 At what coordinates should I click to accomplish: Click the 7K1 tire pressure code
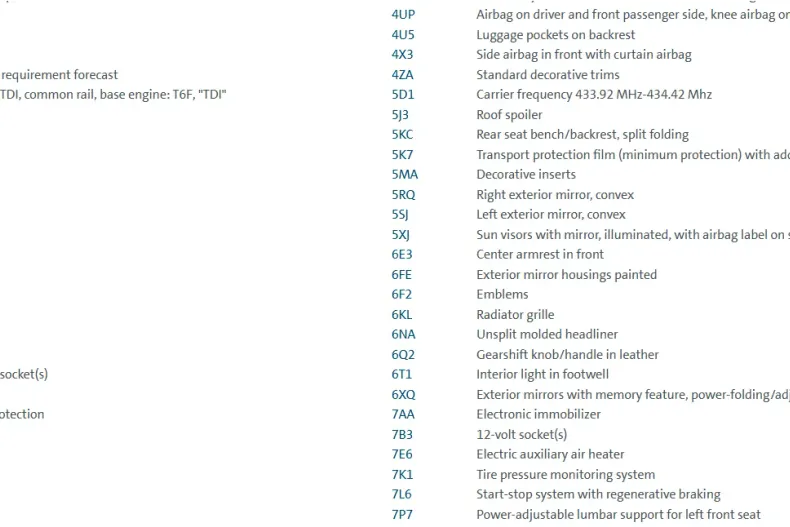pos(402,475)
